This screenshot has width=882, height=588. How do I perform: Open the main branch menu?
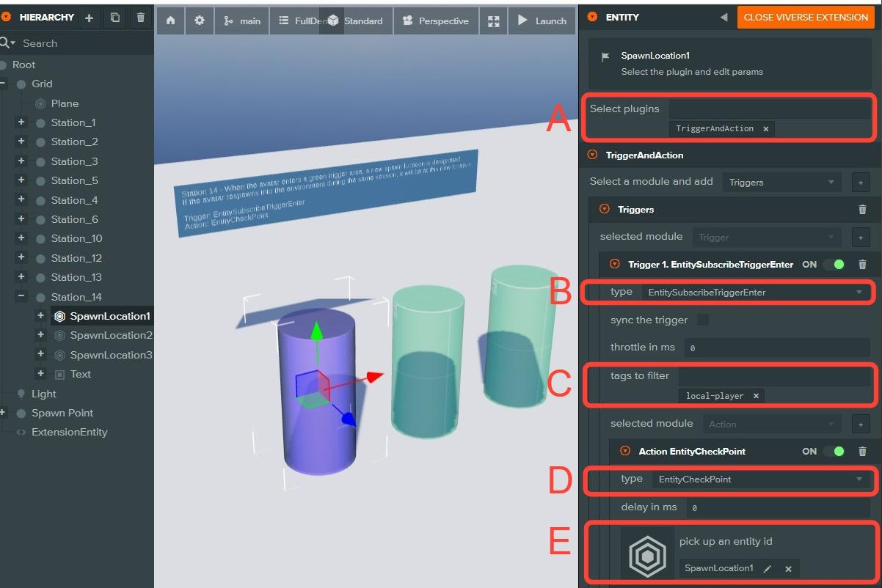pos(241,21)
